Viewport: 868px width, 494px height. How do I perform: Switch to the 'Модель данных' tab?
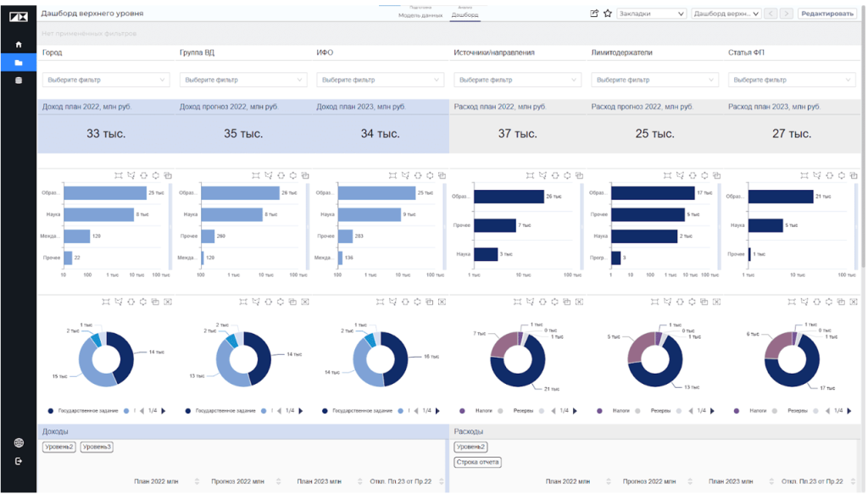click(x=420, y=15)
